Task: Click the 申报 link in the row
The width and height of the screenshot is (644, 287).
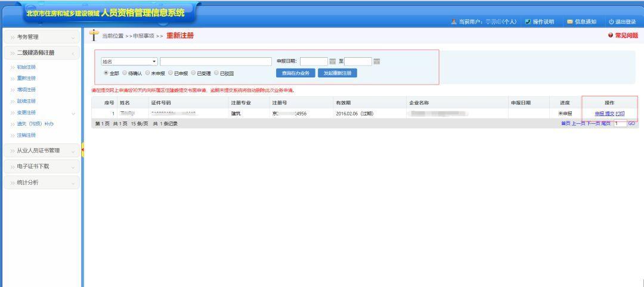Action: click(x=599, y=114)
